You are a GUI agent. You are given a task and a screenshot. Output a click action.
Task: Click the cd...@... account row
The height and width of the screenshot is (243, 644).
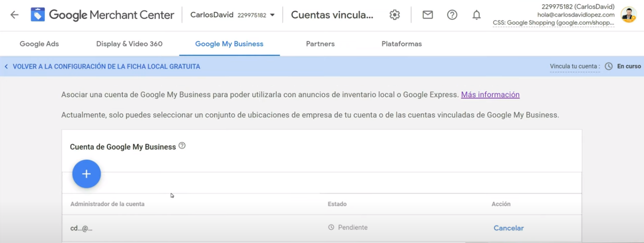(x=322, y=228)
